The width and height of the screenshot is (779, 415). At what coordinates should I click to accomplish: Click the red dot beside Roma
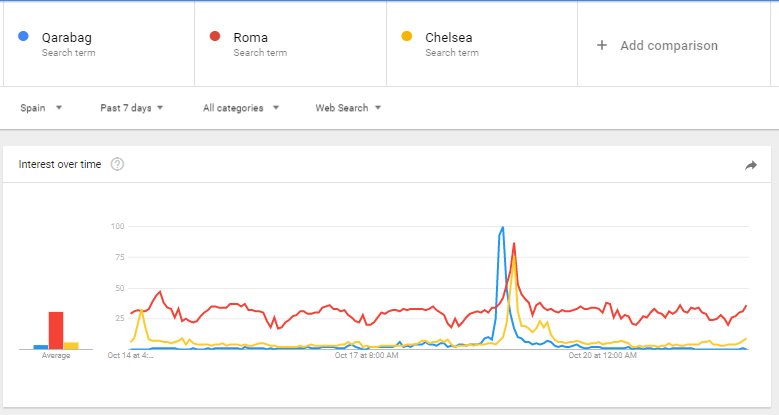pyautogui.click(x=215, y=37)
